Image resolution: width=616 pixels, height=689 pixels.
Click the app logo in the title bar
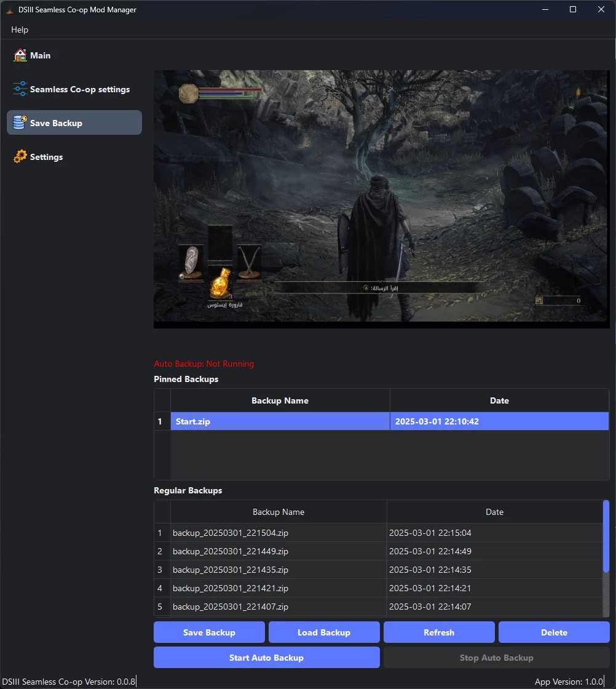[10, 10]
